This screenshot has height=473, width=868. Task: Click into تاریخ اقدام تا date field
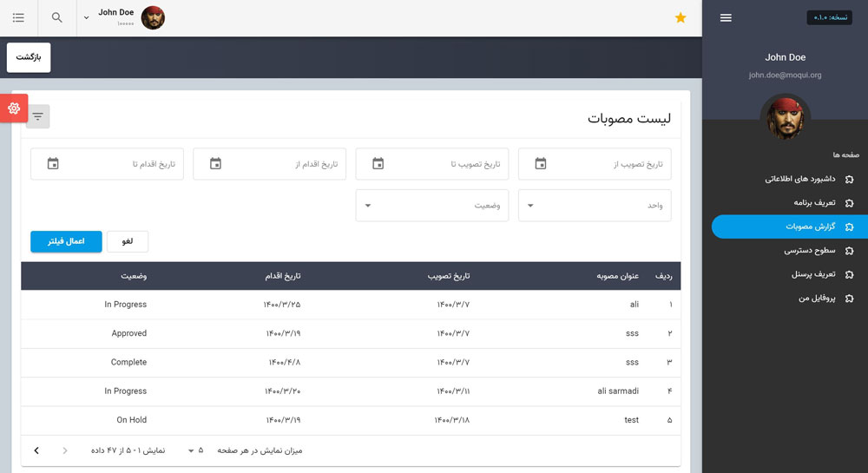click(107, 164)
